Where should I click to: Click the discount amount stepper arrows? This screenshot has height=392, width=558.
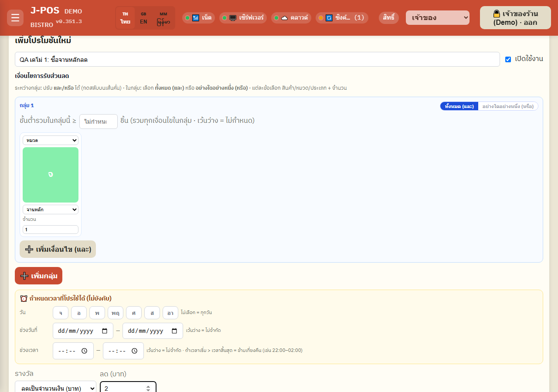[x=148, y=388]
